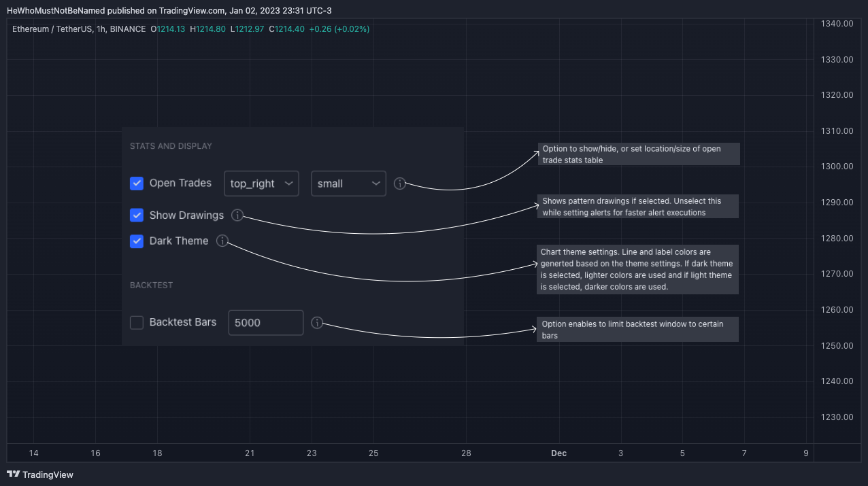Click the BACKTEST section heading
This screenshot has width=868, height=486.
point(151,285)
